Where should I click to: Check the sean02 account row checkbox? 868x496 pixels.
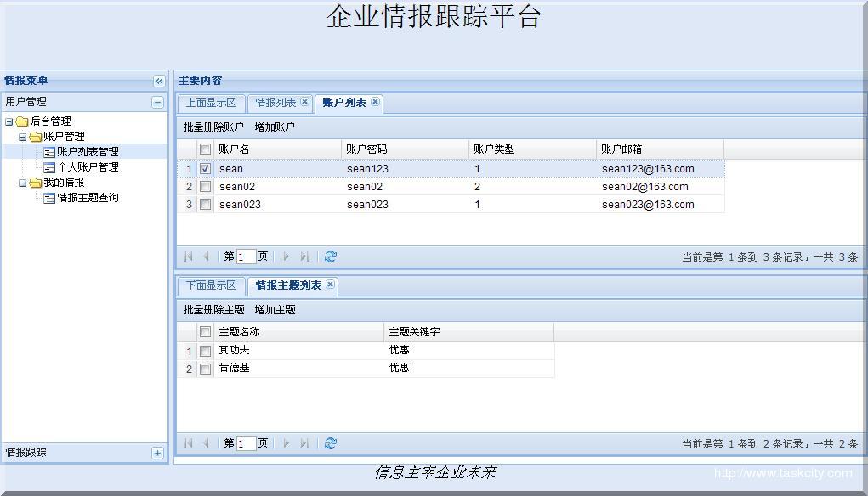coord(205,187)
